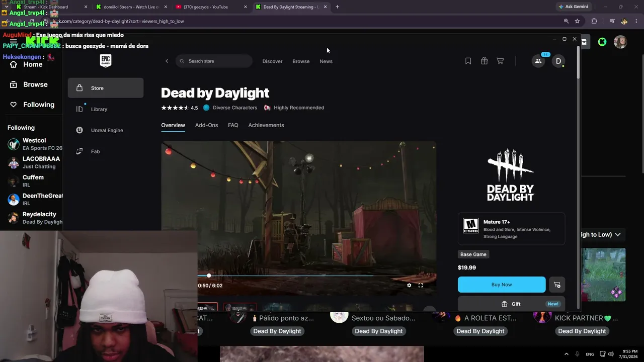
Task: Add Dead by Daylight to cart
Action: pyautogui.click(x=557, y=285)
